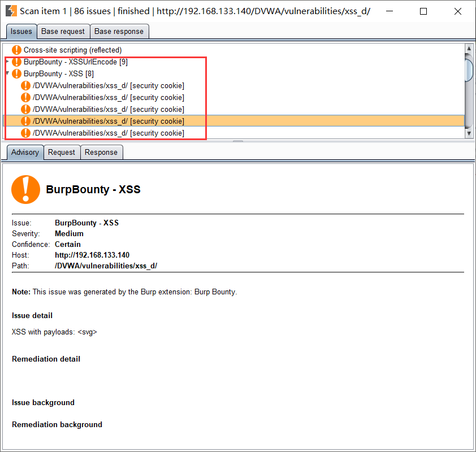Viewport: 476px width, 452px height.
Task: Expand the BurpBounty - XSSUrlEncode [9] group
Action: click(x=7, y=61)
